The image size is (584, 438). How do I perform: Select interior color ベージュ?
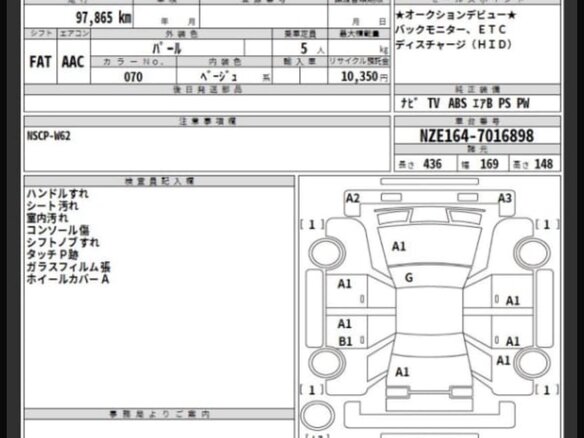click(219, 77)
